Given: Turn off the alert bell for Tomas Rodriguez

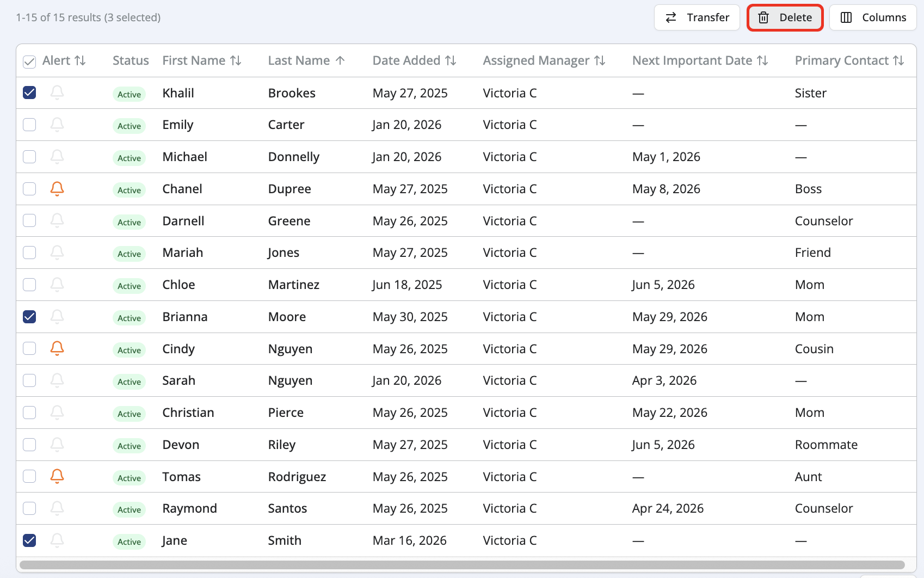Looking at the screenshot, I should pos(57,476).
